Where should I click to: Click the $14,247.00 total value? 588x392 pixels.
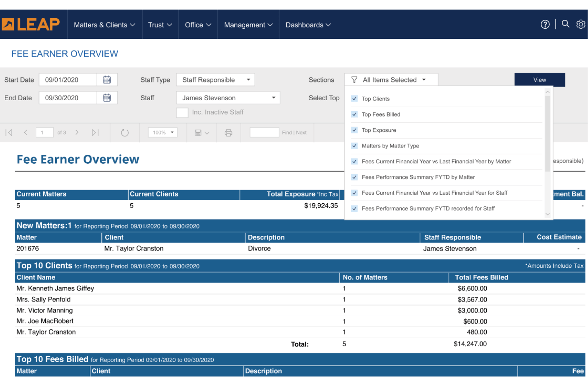[x=470, y=344]
